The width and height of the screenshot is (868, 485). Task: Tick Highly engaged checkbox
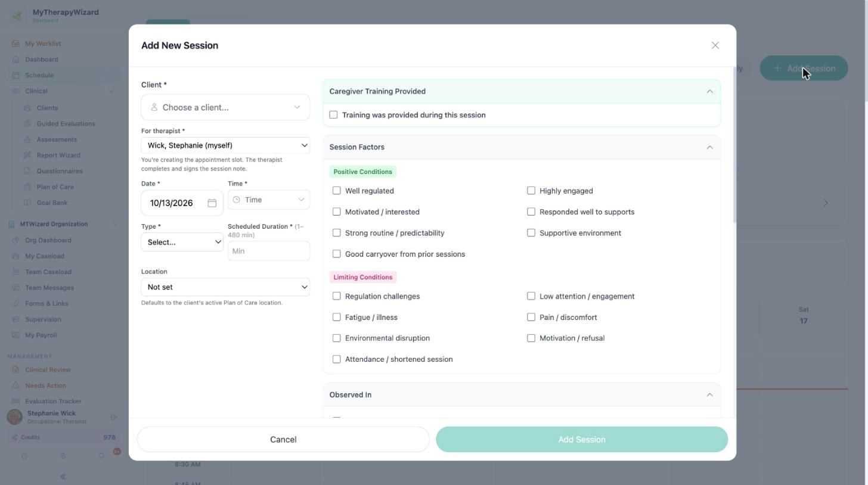(x=531, y=191)
